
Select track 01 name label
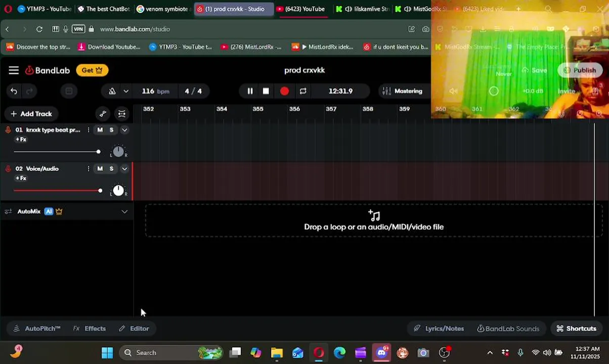tap(53, 130)
